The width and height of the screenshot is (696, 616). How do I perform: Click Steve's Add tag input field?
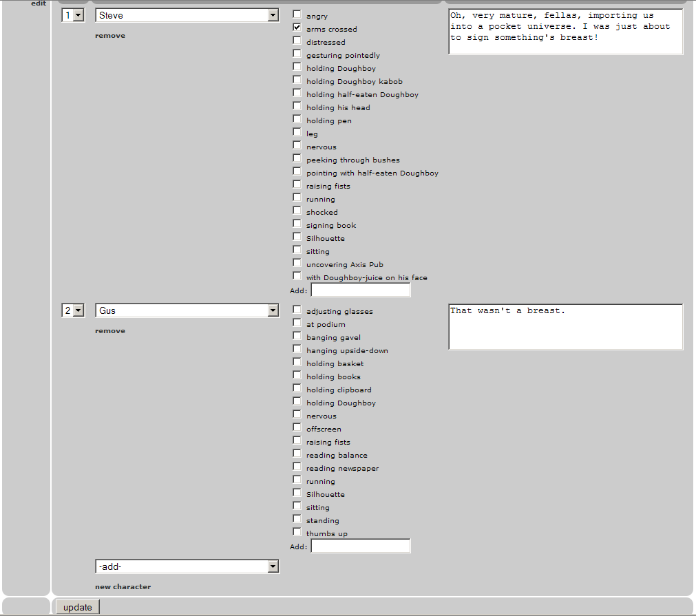click(x=360, y=290)
